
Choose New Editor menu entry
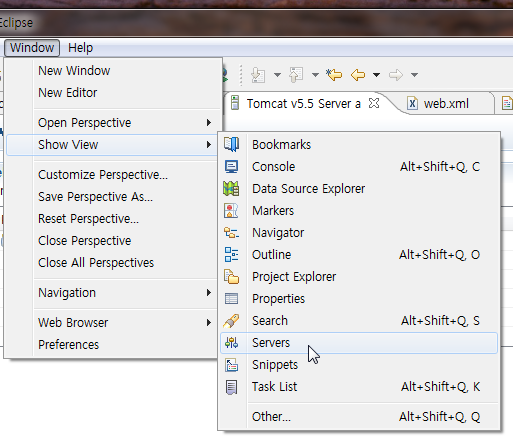113,93
